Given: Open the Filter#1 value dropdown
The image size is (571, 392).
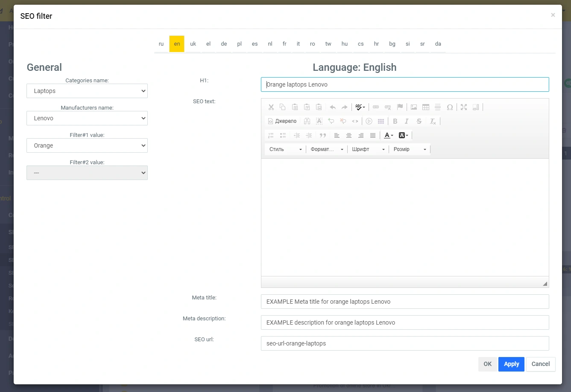Looking at the screenshot, I should point(87,145).
